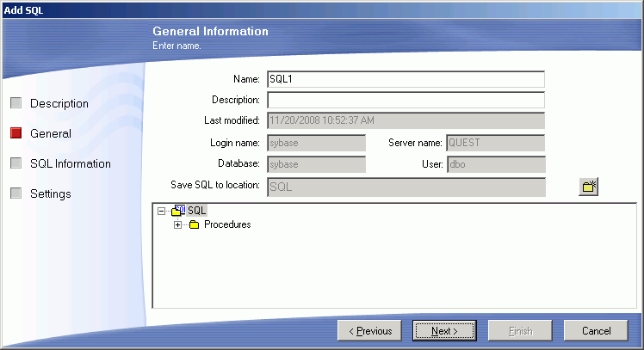This screenshot has height=350, width=644.
Task: Click the Add SQL title bar text
Action: [x=23, y=10]
